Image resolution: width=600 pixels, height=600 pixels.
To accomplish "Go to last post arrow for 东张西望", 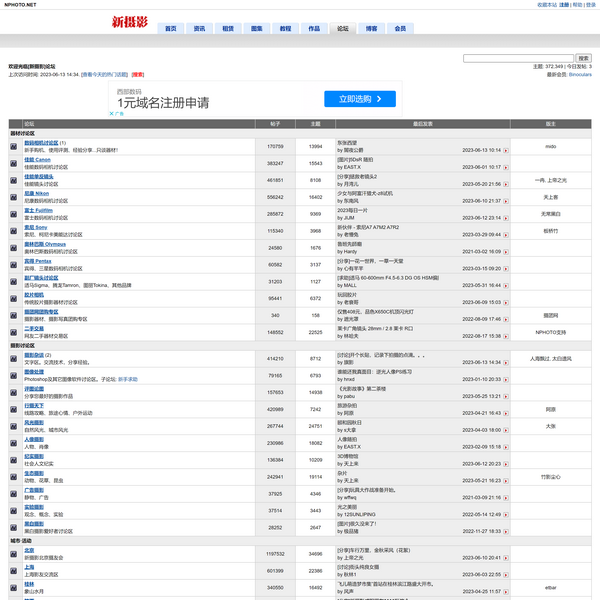I will (x=506, y=149).
